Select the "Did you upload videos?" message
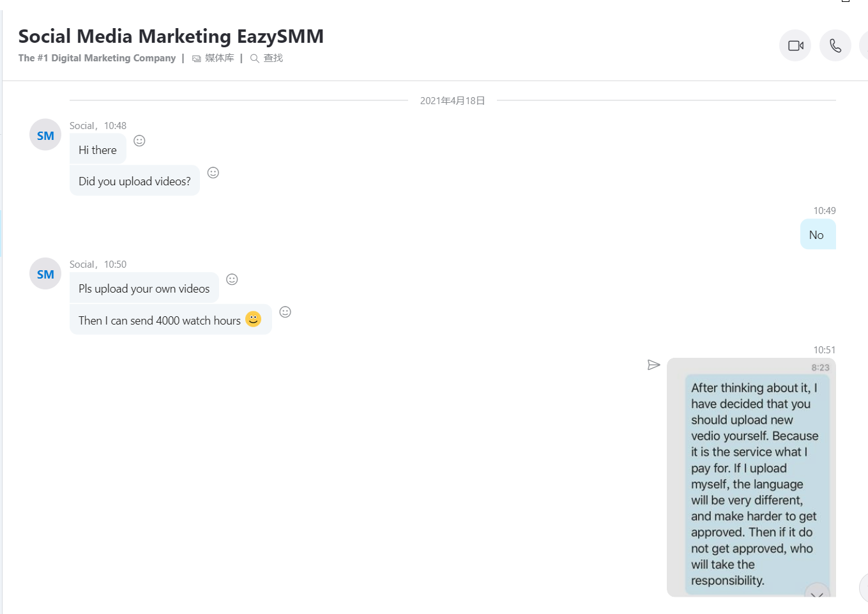This screenshot has width=868, height=614. point(135,181)
